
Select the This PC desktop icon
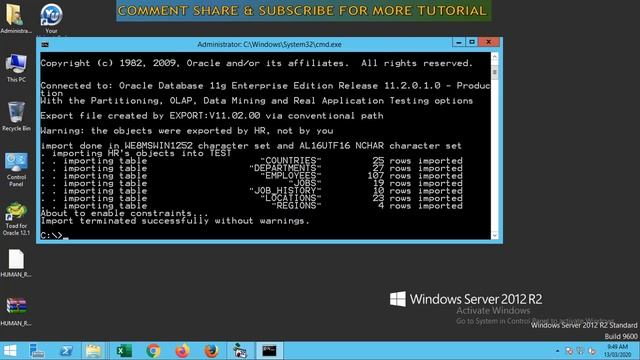[x=16, y=68]
